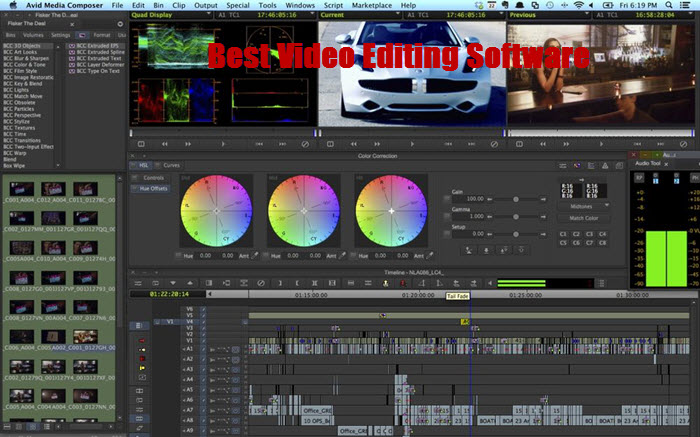The height and width of the screenshot is (437, 700).
Task: Click the red segment overwrite arrow in smart tools
Action: (x=142, y=341)
